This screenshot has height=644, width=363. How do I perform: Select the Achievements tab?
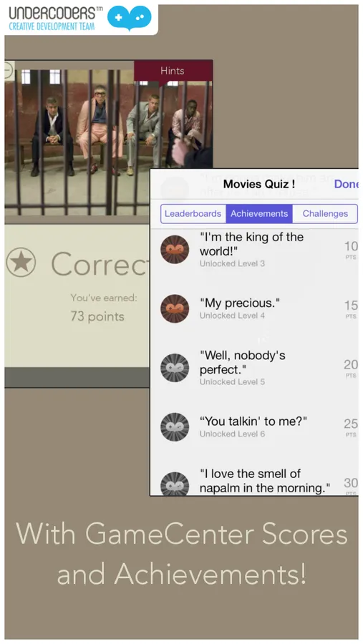pyautogui.click(x=259, y=213)
